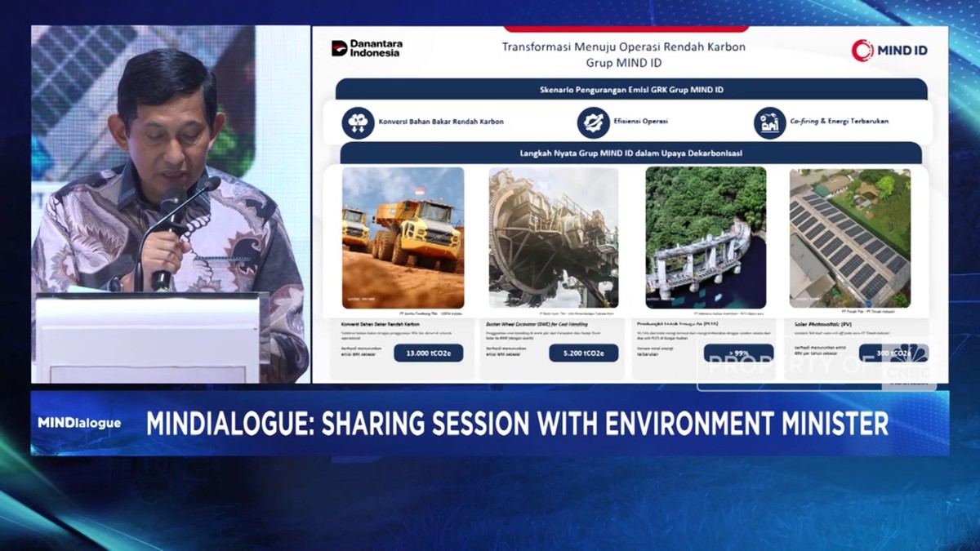Click the "Efisiensi Operasi" label
Screen dimensions: 980x551
pos(640,122)
